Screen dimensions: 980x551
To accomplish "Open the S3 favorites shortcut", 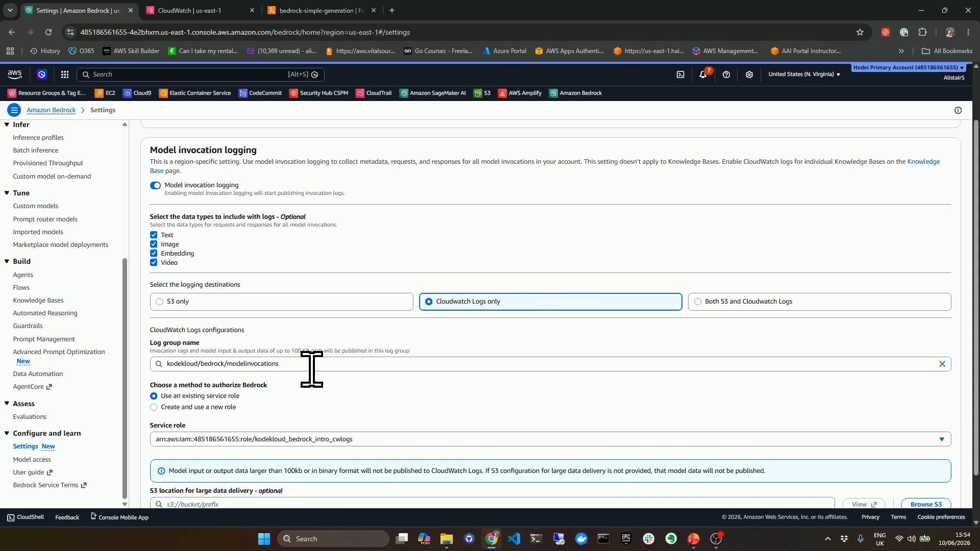I will click(x=482, y=93).
